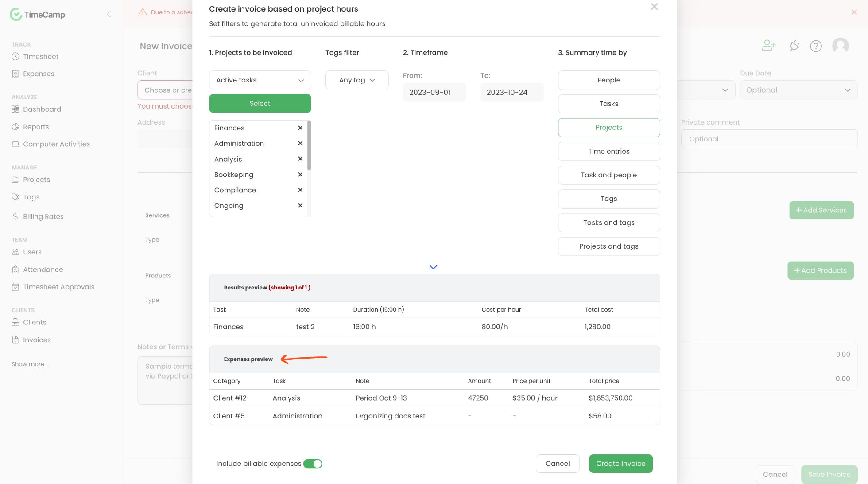
Task: Go to Billing Rates in the sidebar
Action: coord(43,216)
